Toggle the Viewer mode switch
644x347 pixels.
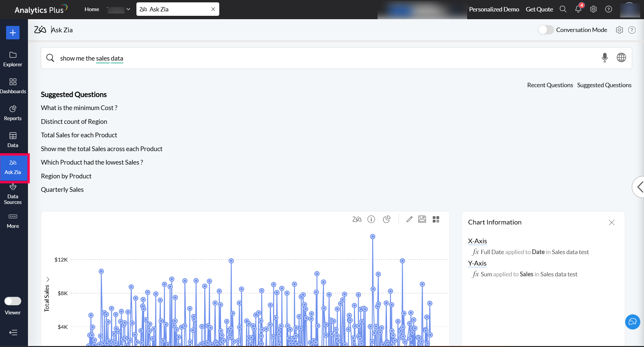pyautogui.click(x=13, y=301)
